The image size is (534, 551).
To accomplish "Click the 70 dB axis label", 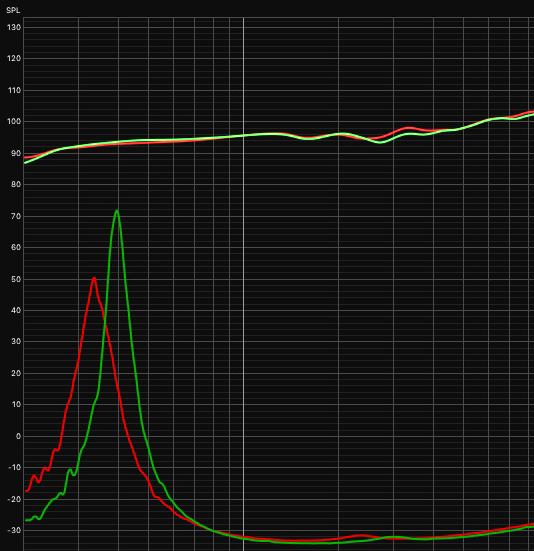I will [16, 216].
